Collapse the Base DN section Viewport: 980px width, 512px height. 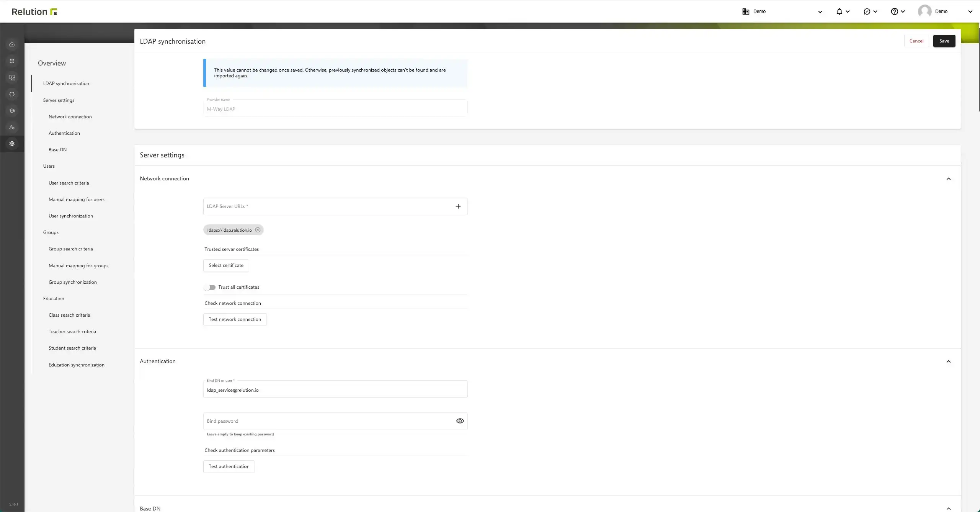[948, 509]
